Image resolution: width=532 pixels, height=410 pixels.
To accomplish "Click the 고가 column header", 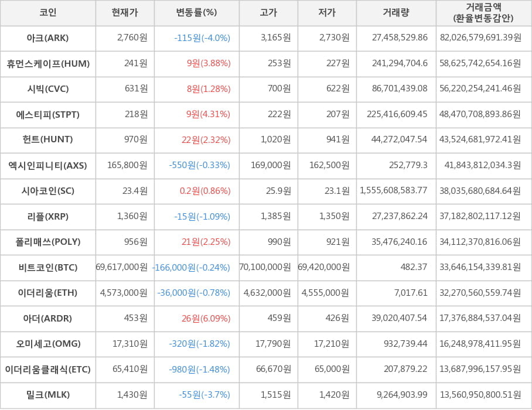I will coord(268,13).
